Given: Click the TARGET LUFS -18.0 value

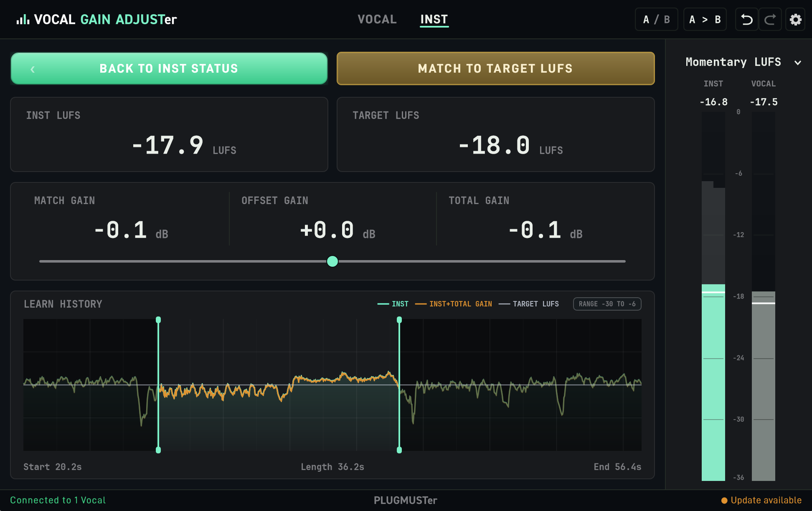Looking at the screenshot, I should (x=495, y=146).
